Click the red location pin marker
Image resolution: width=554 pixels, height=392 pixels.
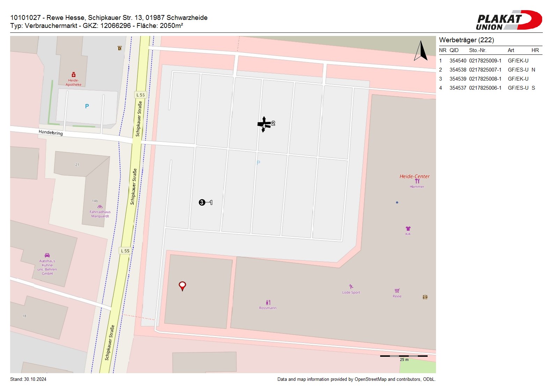pyautogui.click(x=182, y=286)
